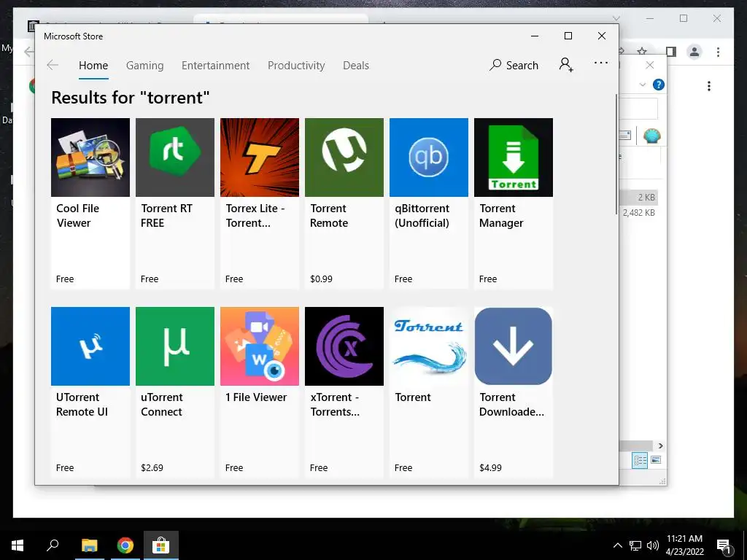
Task: Close the background panel with the X
Action: tap(649, 65)
